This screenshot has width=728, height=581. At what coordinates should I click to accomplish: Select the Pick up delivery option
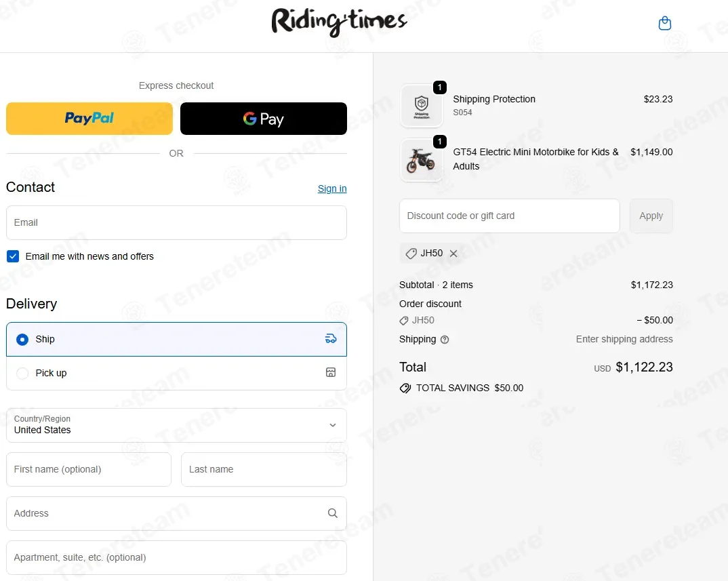click(x=22, y=373)
